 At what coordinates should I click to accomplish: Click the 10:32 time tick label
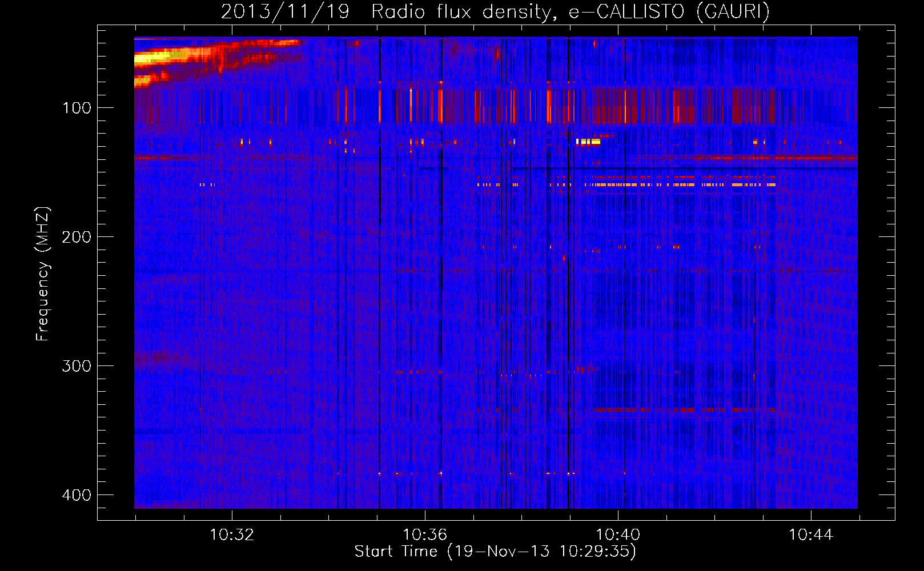click(x=232, y=535)
